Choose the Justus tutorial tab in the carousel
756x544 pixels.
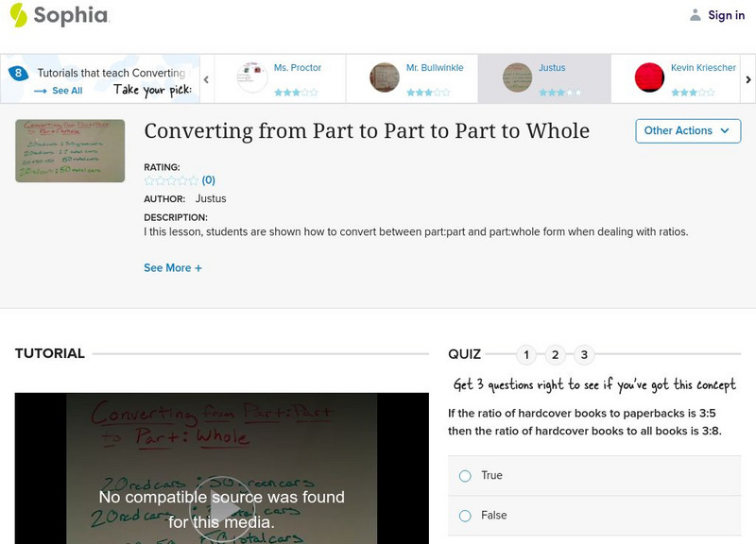coord(544,78)
